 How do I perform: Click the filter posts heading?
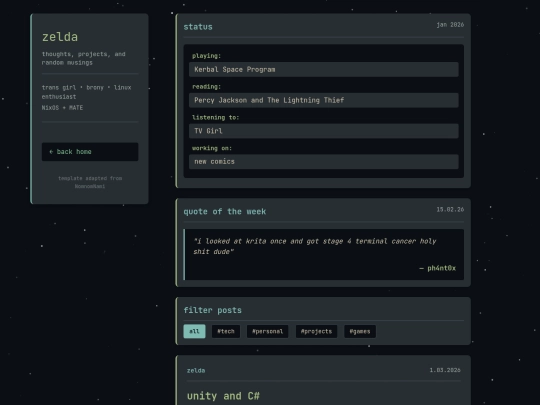click(x=212, y=310)
